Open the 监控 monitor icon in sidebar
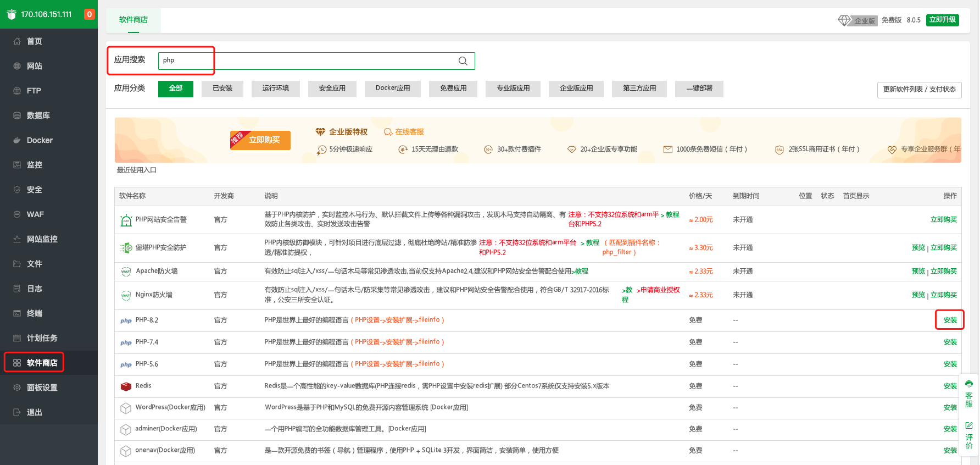This screenshot has height=465, width=980. pos(17,165)
